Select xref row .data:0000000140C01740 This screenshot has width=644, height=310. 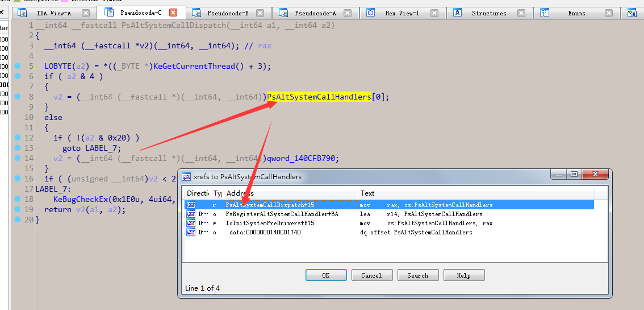point(390,232)
